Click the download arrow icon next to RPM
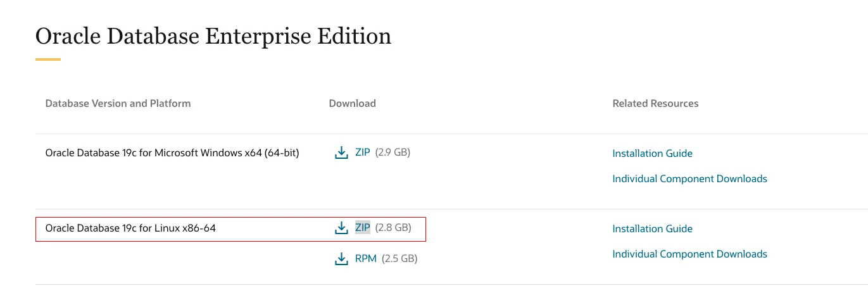 (x=341, y=258)
